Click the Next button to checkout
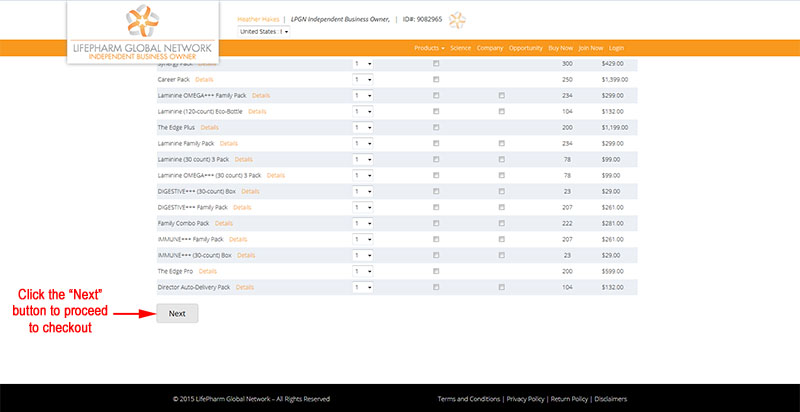Screen dimensions: 800x412 pos(177,314)
